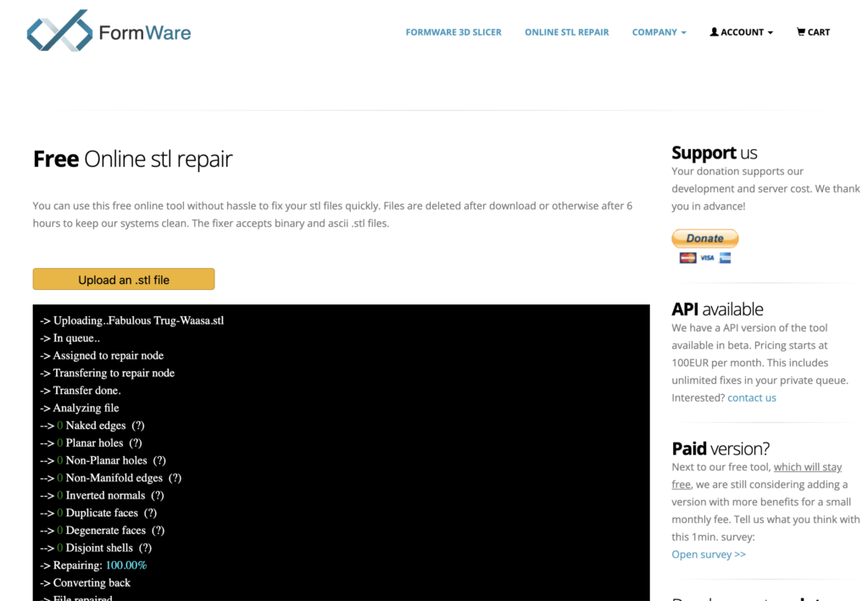Expand the Company dropdown menu

click(659, 32)
